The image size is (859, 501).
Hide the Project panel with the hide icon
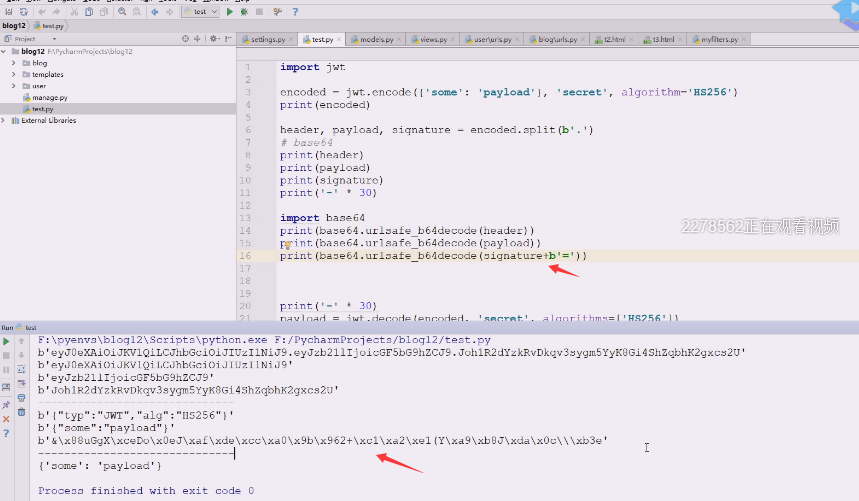coord(228,39)
